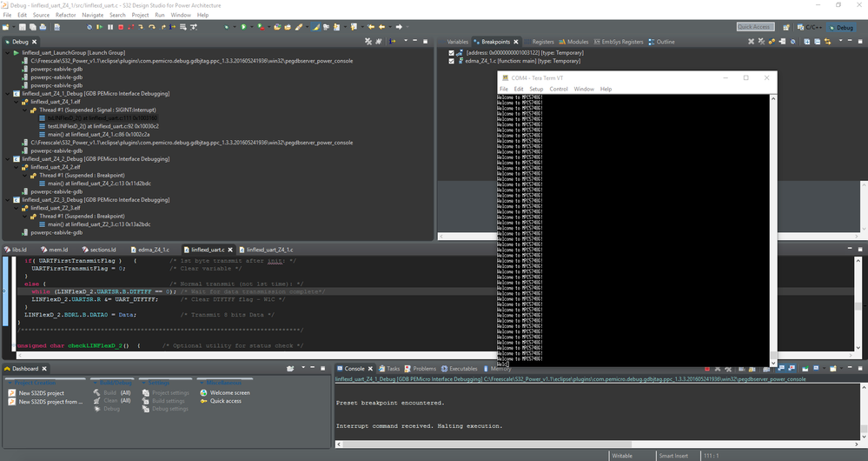Select testLINFlexD_2() stack frame
The height and width of the screenshot is (461, 868).
(98, 126)
